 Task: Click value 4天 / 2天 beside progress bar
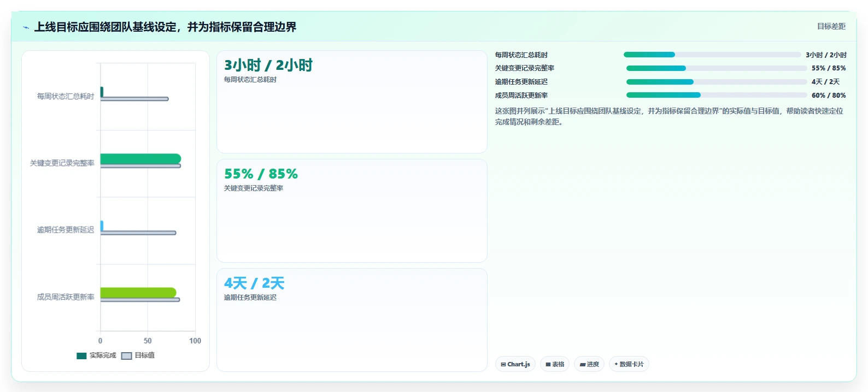click(x=825, y=82)
